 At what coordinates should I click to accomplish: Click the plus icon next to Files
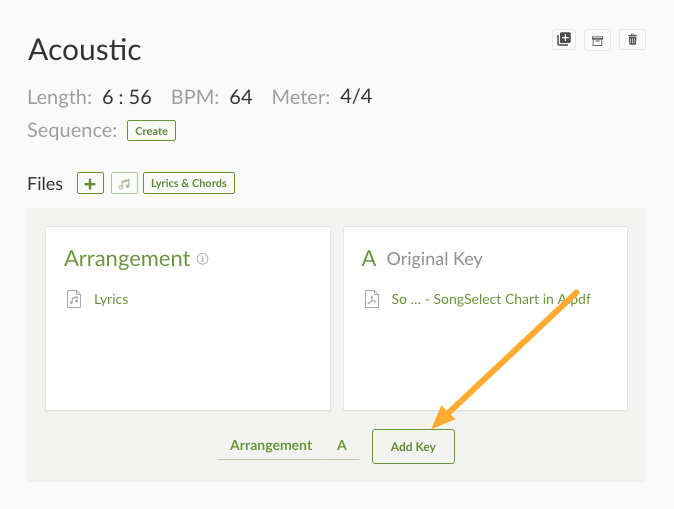(x=91, y=183)
